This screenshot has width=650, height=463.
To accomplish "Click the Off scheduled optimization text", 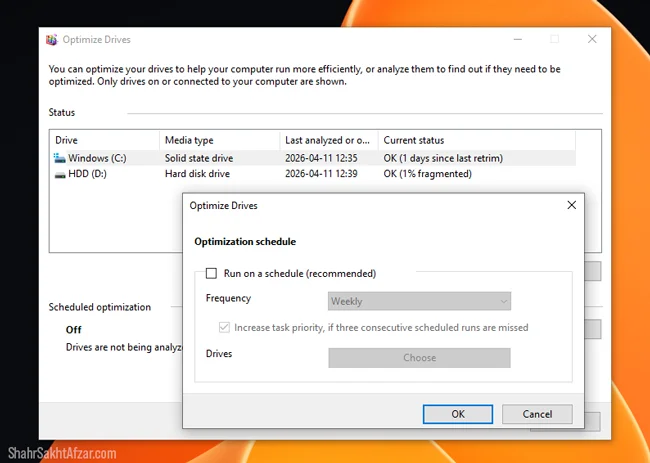I will 73,330.
